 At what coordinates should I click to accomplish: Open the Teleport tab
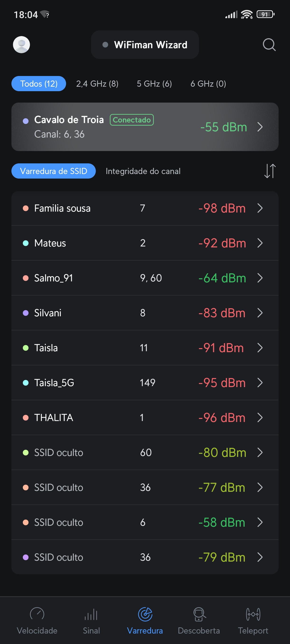coord(253,620)
